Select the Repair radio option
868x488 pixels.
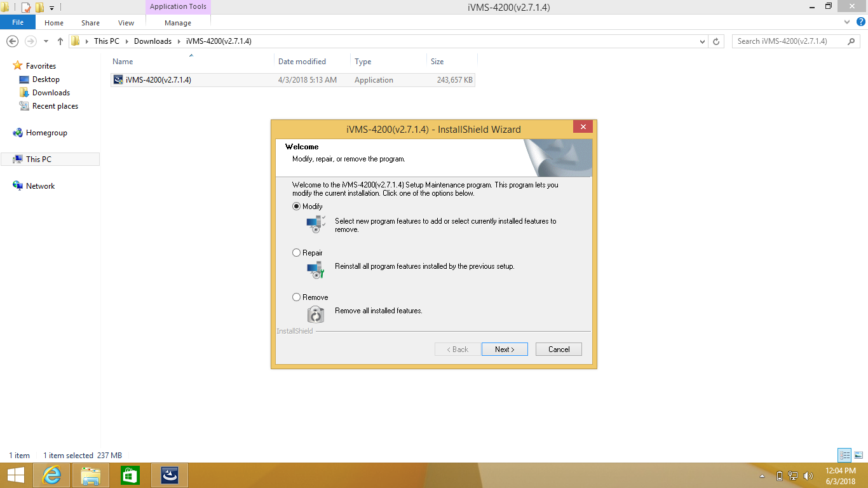(296, 253)
